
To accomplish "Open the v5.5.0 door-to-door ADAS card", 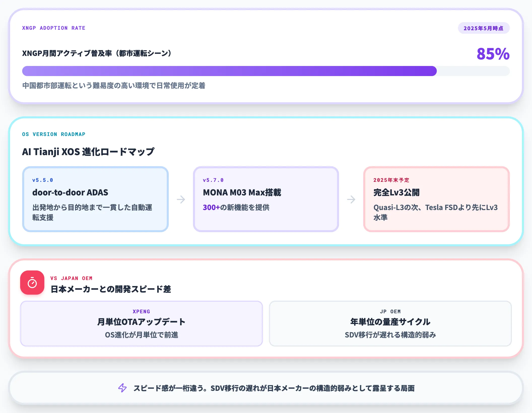I will click(x=95, y=199).
